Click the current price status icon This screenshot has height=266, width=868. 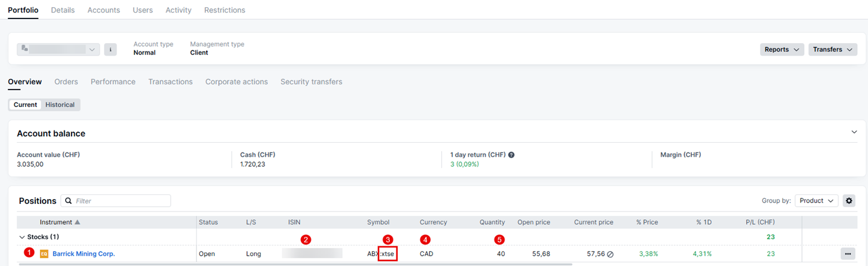(x=610, y=254)
